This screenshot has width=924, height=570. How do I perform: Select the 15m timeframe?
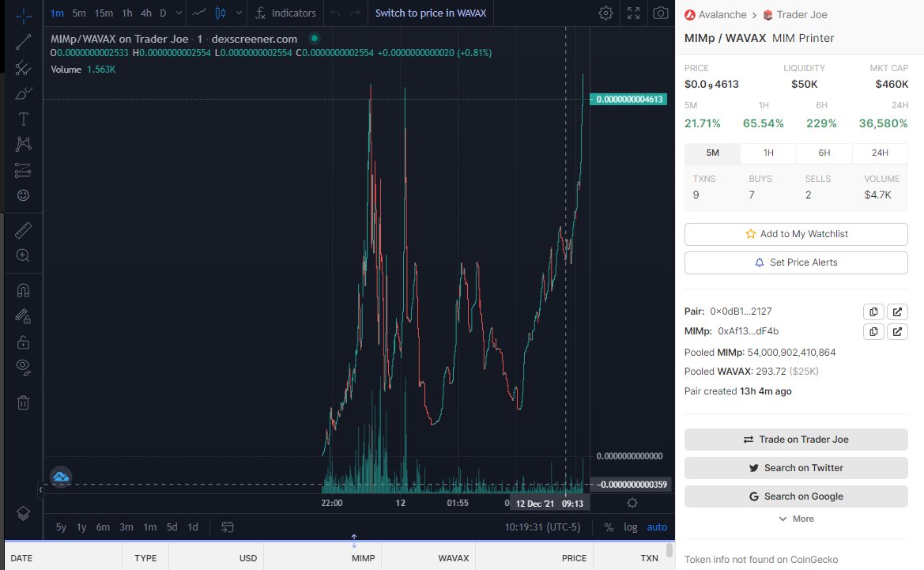[104, 13]
